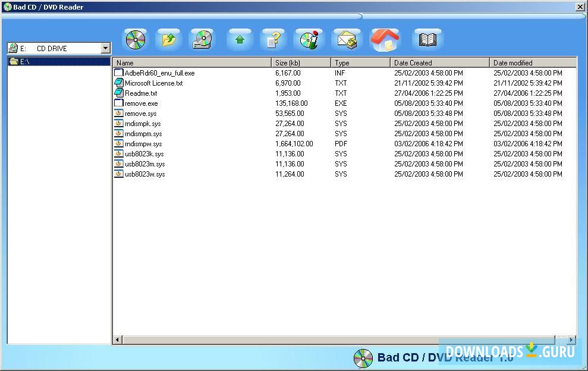Open help document with question mark icon

273,40
